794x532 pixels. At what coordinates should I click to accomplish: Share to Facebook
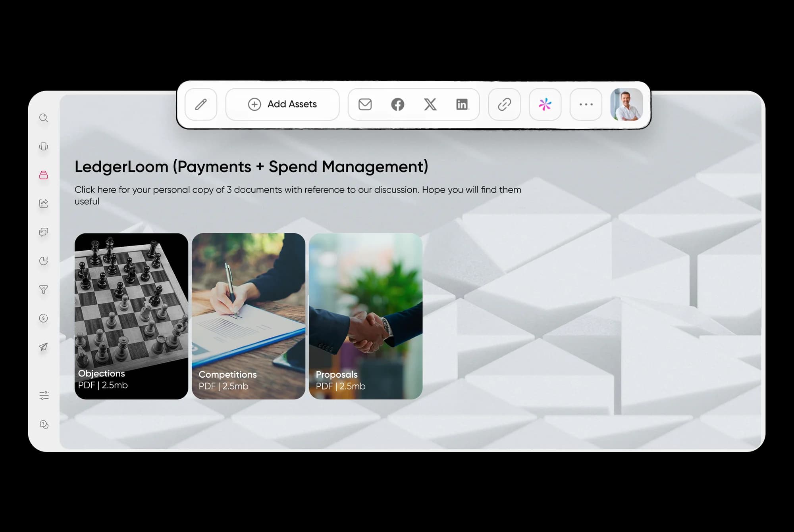point(397,104)
